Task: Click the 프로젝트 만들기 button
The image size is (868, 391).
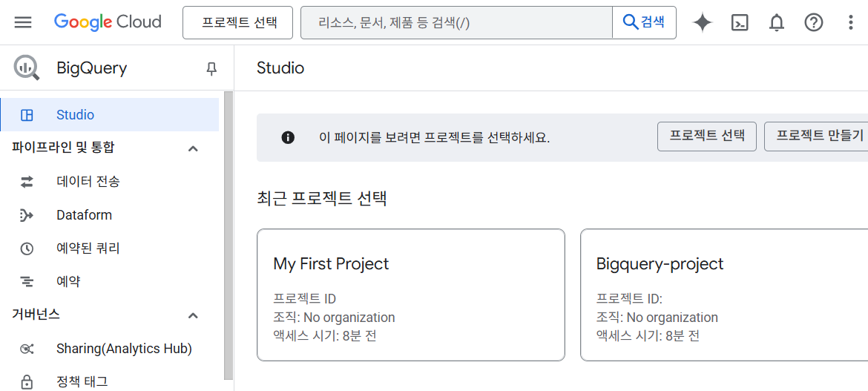Action: pyautogui.click(x=816, y=137)
